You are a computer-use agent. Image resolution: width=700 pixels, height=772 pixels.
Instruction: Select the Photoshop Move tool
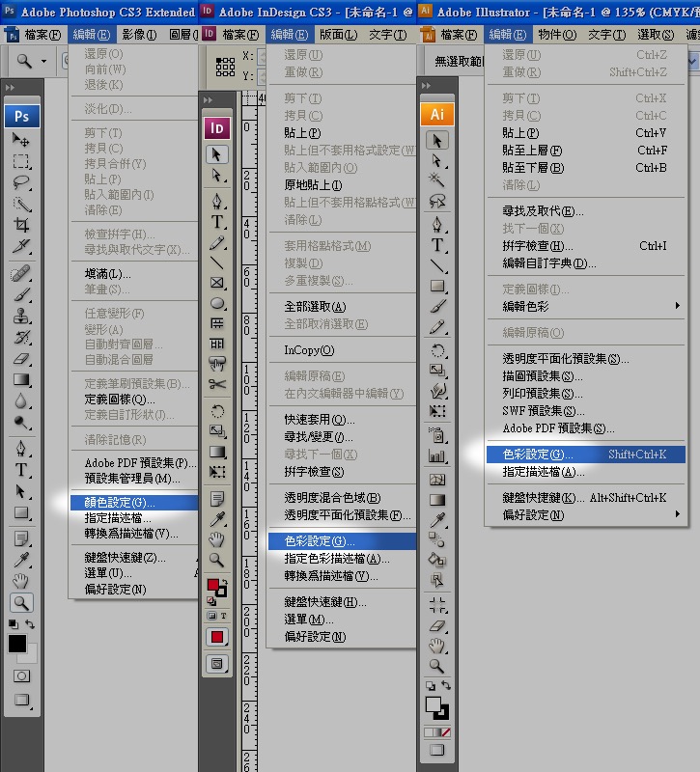click(x=21, y=141)
